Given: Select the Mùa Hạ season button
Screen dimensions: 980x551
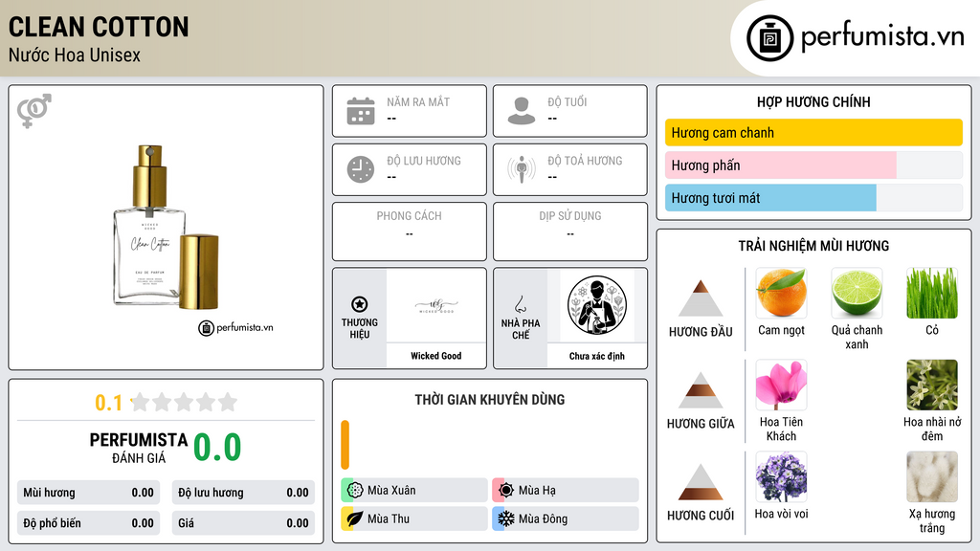Looking at the screenshot, I should coord(566,490).
